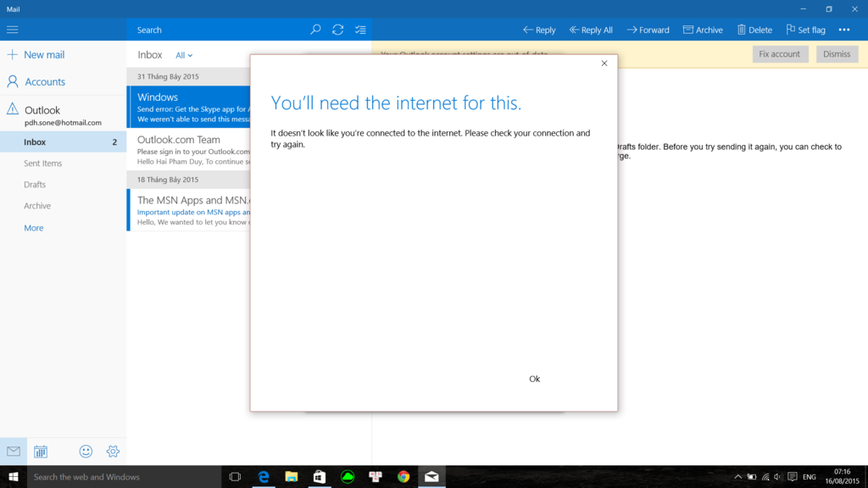The width and height of the screenshot is (868, 488).
Task: Click the Mail app taskbar icon
Action: tap(431, 477)
